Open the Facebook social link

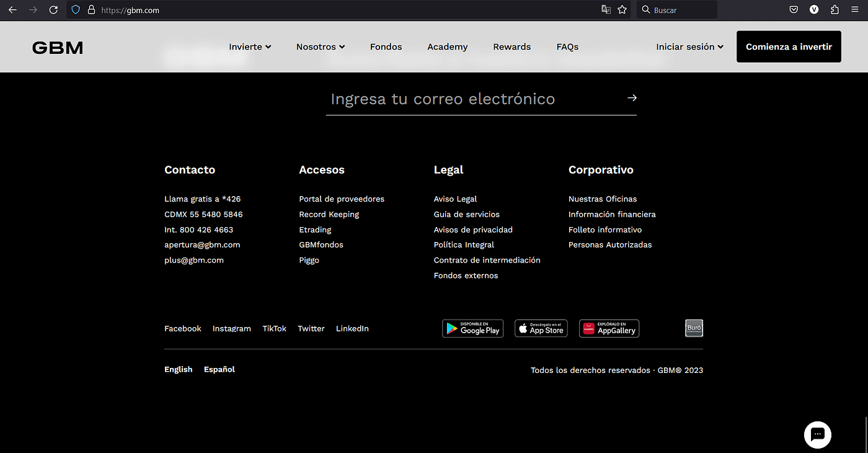(x=183, y=328)
